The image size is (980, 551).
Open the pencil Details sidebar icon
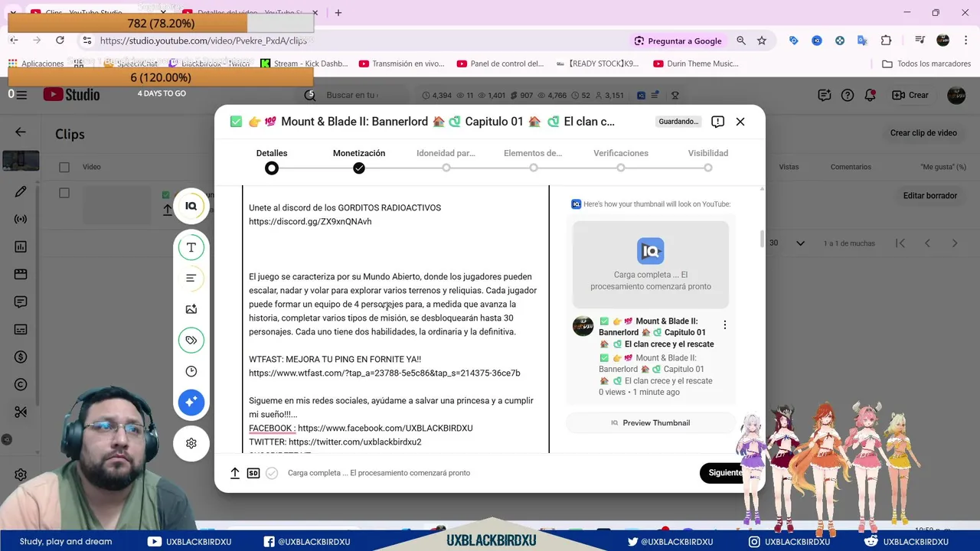(21, 191)
